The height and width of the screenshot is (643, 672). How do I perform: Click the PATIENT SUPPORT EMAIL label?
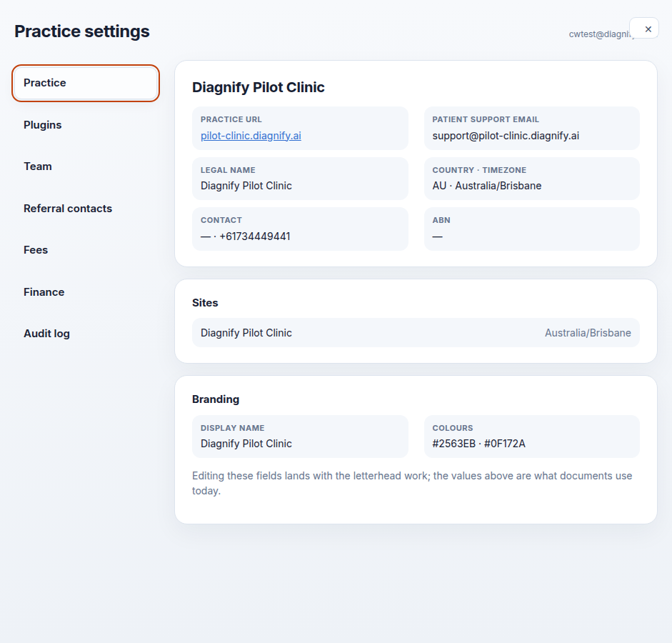pyautogui.click(x=486, y=119)
